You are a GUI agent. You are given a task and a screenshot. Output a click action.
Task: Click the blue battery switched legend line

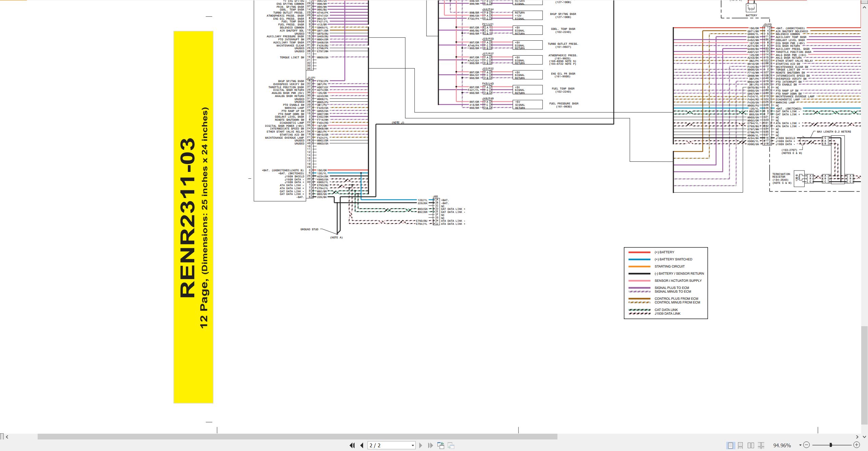pos(639,259)
